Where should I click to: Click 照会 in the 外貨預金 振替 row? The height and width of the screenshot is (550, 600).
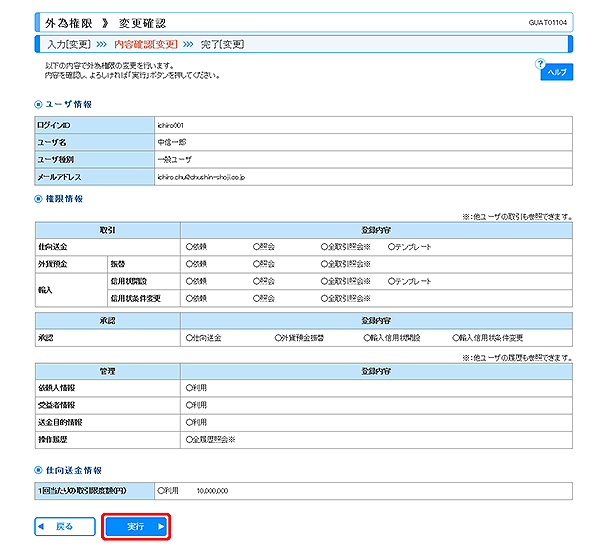[264, 264]
